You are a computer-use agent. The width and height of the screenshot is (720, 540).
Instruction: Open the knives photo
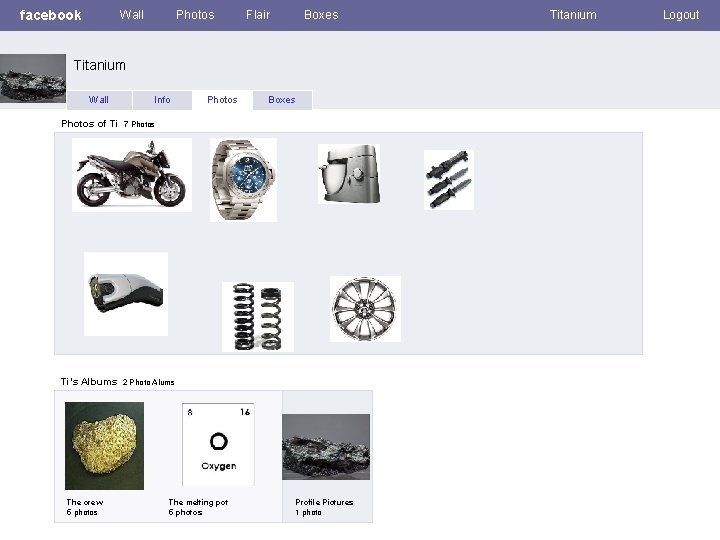coord(449,180)
